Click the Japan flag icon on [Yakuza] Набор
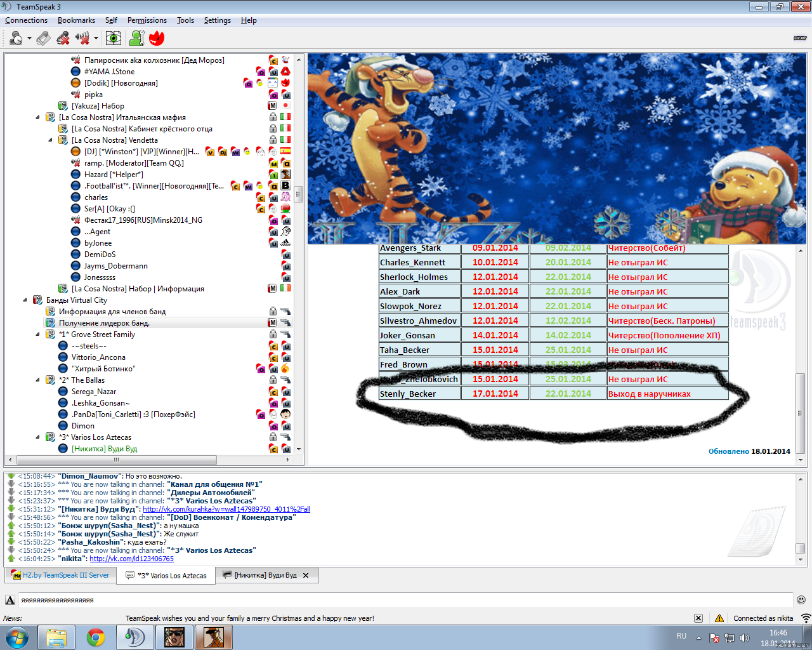This screenshot has width=812, height=650. tap(285, 106)
